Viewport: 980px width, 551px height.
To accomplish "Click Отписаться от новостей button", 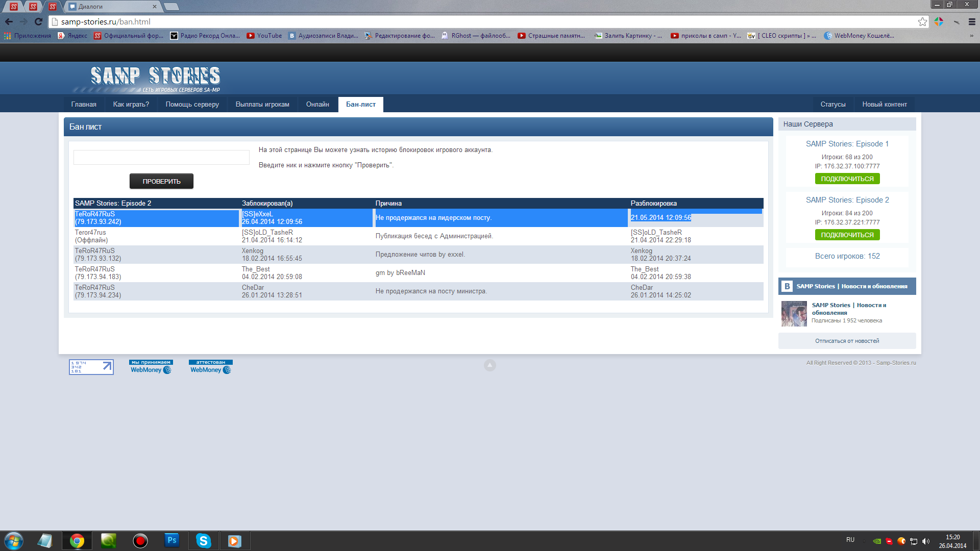I will coord(847,341).
